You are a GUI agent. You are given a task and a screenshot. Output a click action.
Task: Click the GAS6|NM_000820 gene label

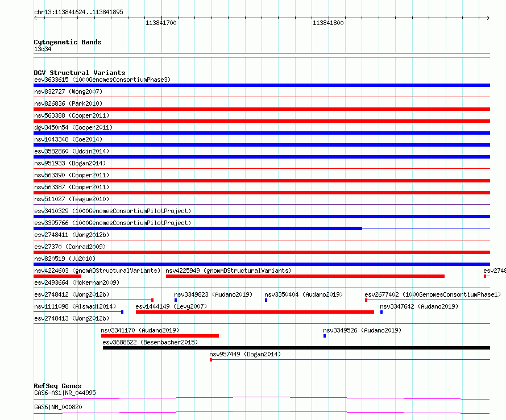click(58, 407)
